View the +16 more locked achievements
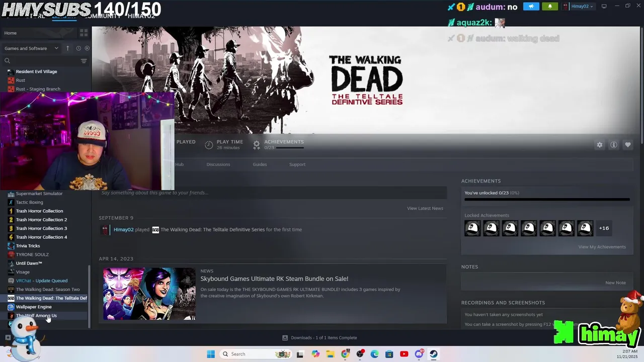This screenshot has height=362, width=644. (604, 228)
